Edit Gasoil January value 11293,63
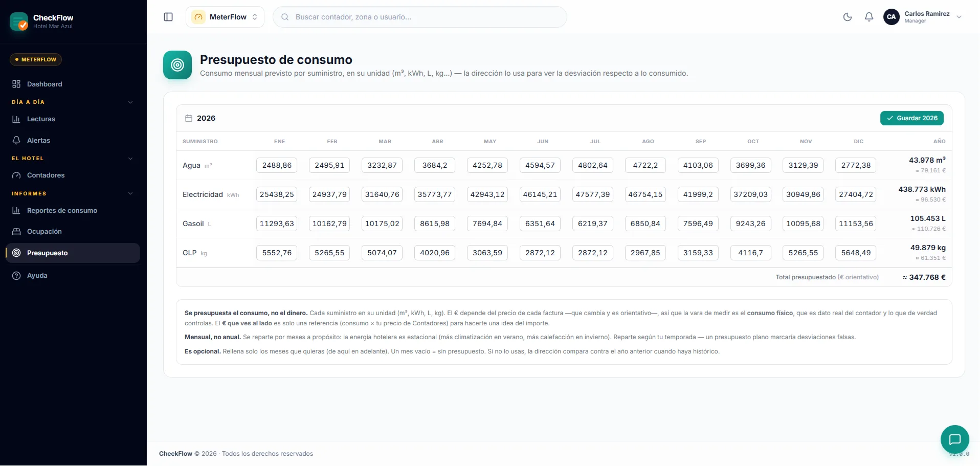The height and width of the screenshot is (466, 980). click(277, 224)
